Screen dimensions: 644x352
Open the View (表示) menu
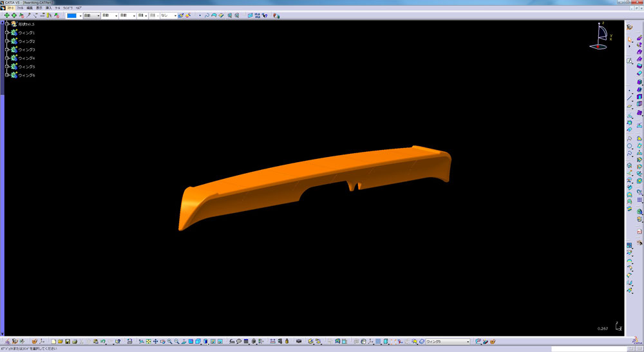point(39,8)
